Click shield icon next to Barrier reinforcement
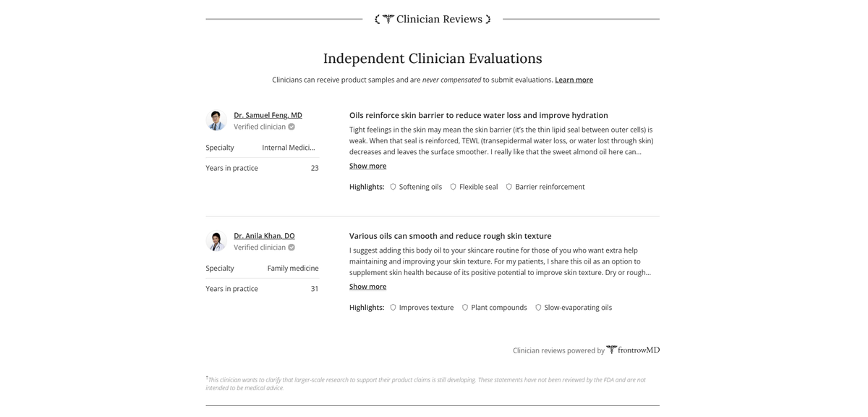This screenshot has width=868, height=417. pos(509,187)
